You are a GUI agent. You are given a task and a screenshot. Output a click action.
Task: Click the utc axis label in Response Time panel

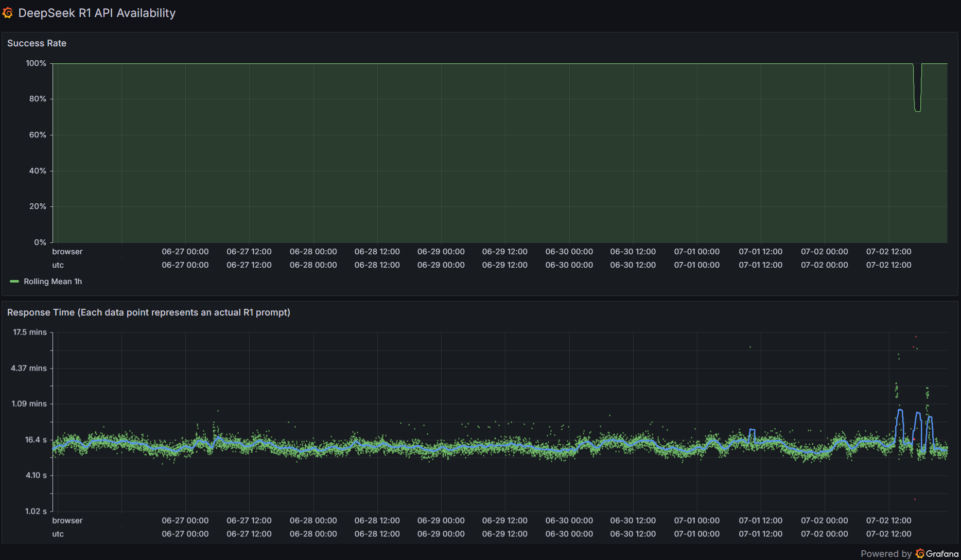58,534
